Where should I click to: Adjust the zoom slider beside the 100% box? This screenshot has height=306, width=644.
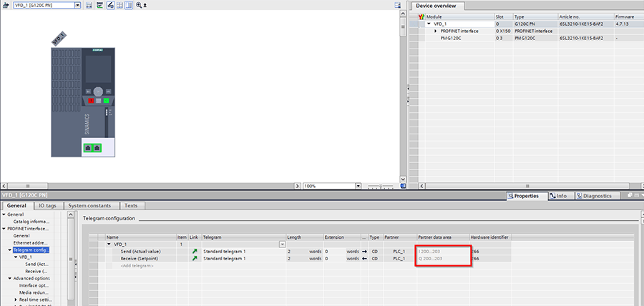(381, 186)
